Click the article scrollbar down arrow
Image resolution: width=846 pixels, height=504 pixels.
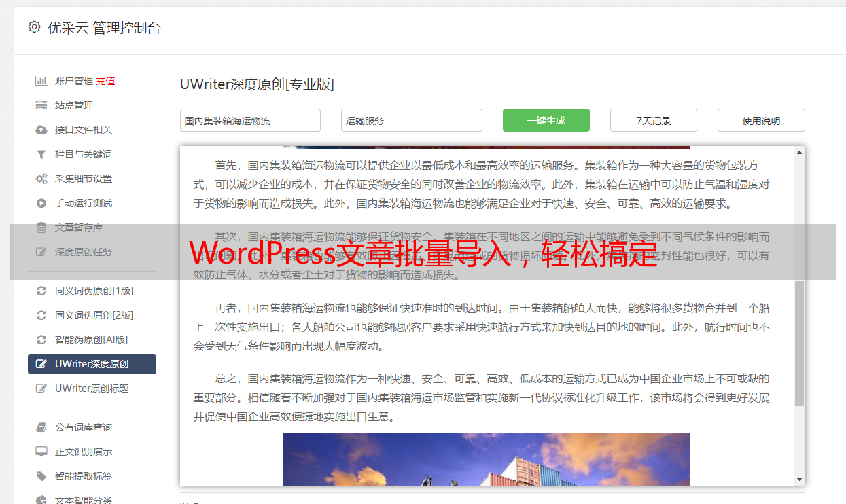point(799,480)
